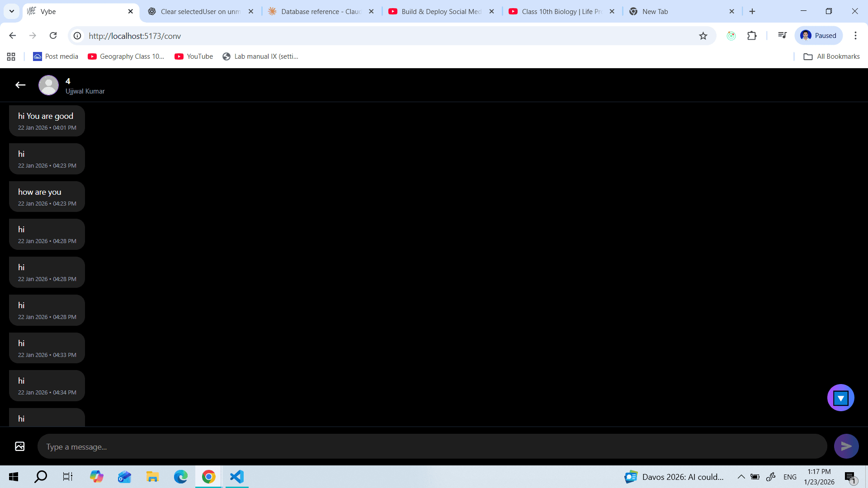The width and height of the screenshot is (868, 488).
Task: Click the purple send message icon
Action: pyautogui.click(x=846, y=446)
